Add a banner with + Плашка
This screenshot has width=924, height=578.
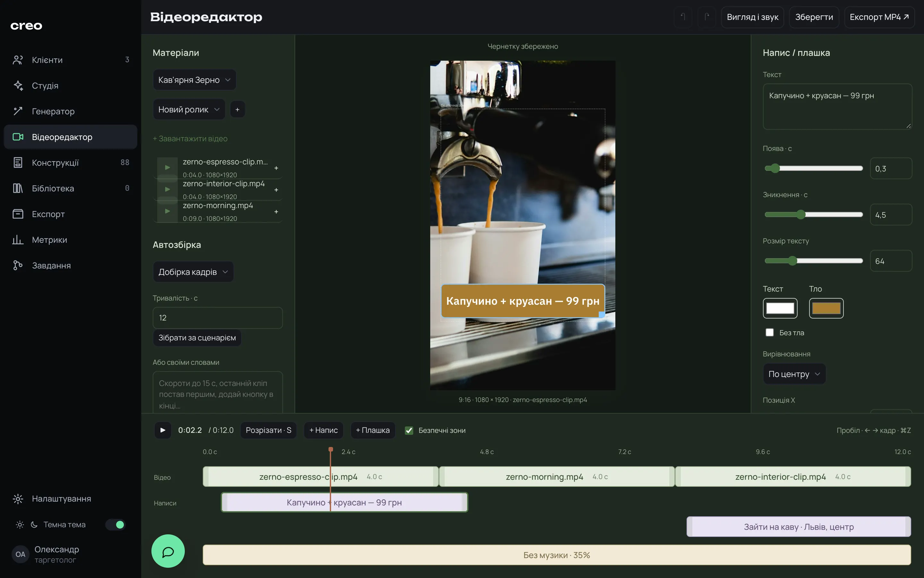tap(373, 430)
